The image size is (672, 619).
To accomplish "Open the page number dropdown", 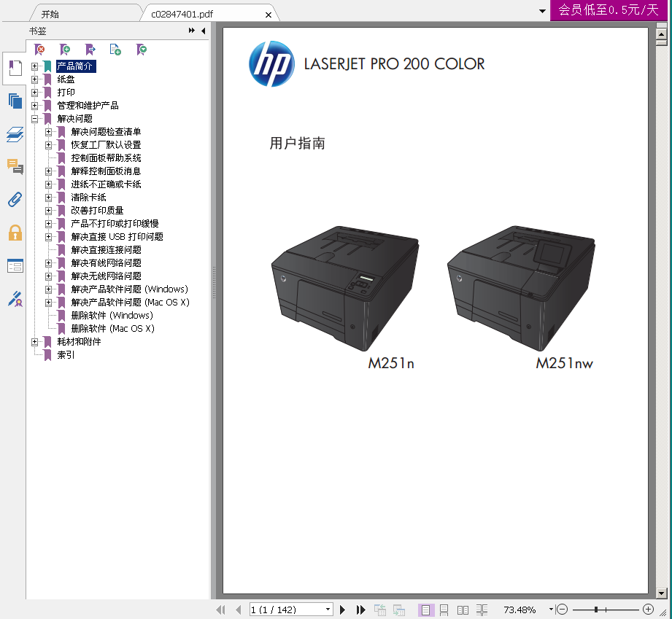I will click(x=328, y=609).
